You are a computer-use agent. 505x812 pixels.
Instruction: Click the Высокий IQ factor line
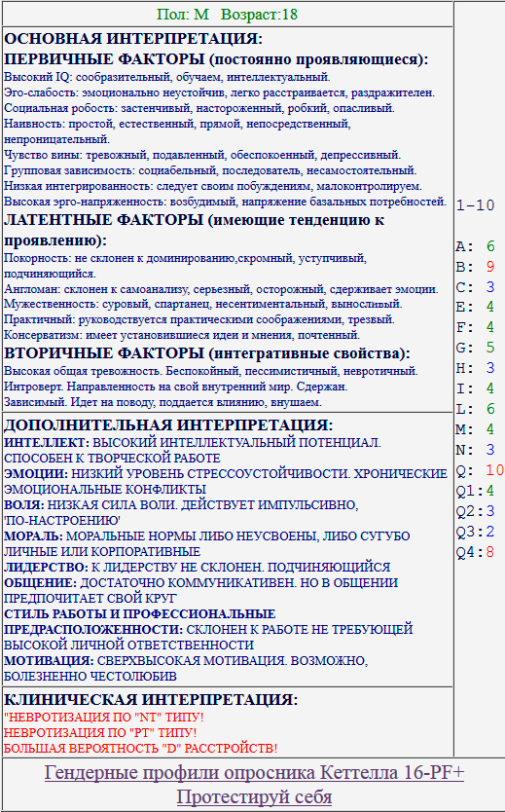point(167,77)
